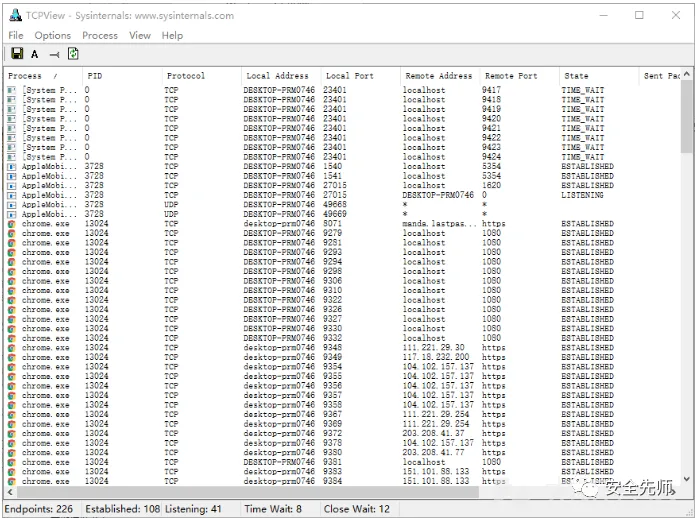Image resolution: width=695 pixels, height=518 pixels.
Task: Click ESTABLISHED state for local port 9354
Action: [587, 367]
